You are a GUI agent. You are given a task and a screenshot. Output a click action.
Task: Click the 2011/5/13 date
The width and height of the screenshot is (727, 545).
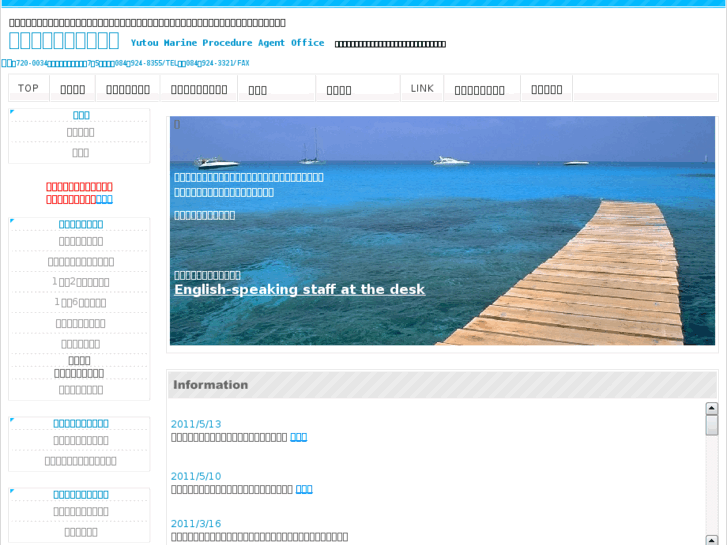(x=196, y=424)
